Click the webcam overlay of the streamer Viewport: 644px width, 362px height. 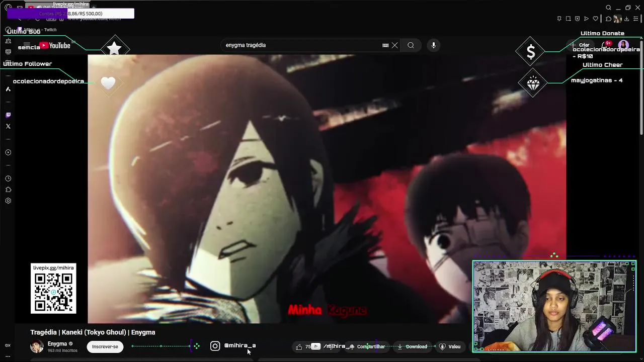[x=554, y=306]
